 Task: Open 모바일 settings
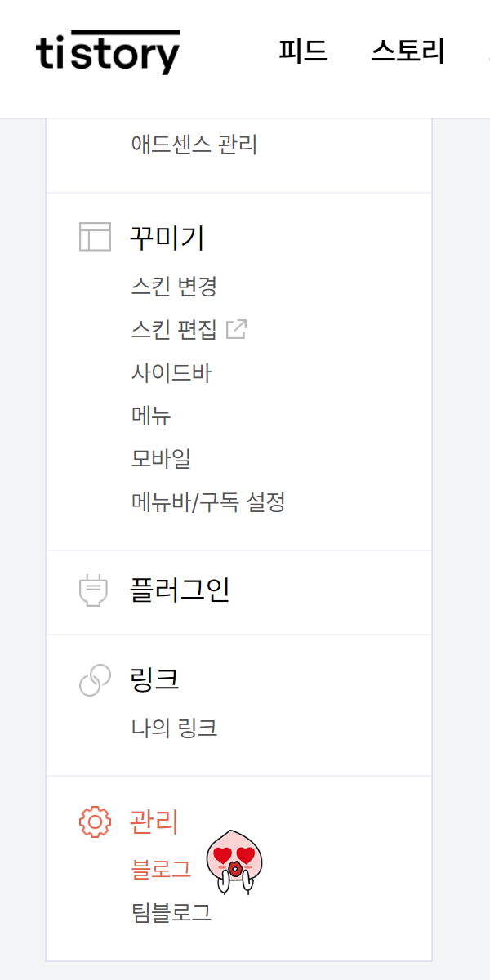point(160,460)
